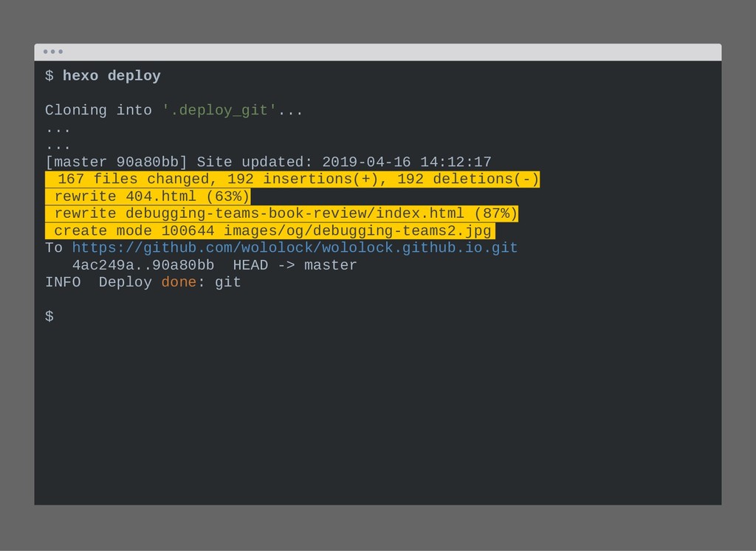Click the 'images/og/debugging-teams2.jpg' file path
Screen dimensions: 756x551
point(357,230)
